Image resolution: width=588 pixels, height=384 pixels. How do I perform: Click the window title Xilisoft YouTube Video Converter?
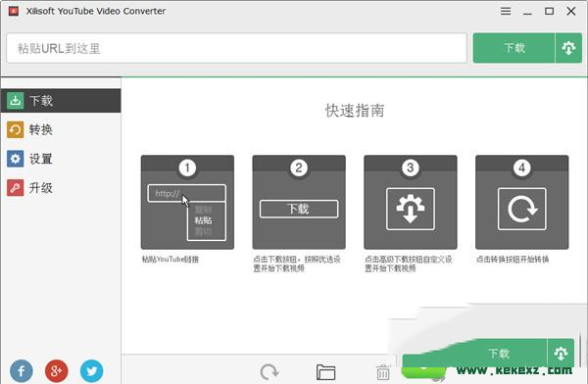[96, 11]
